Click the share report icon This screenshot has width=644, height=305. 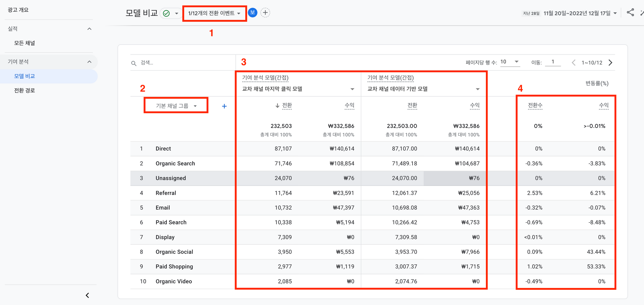[630, 13]
